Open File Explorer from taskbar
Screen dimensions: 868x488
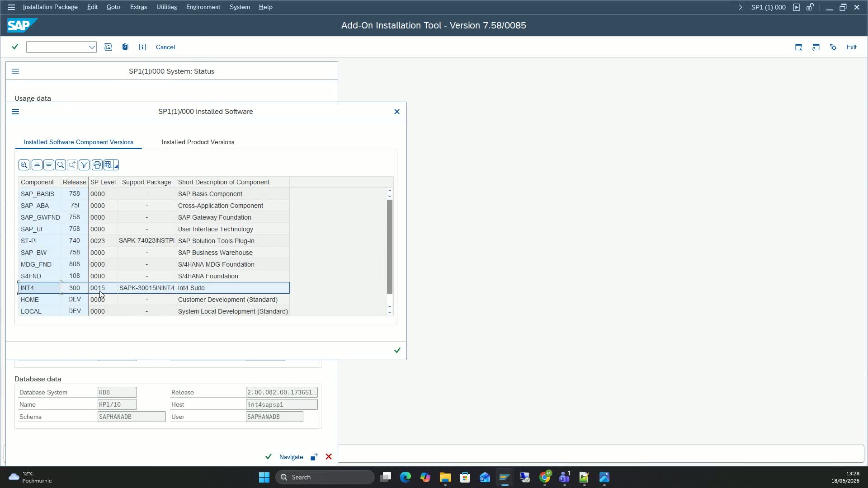coord(445,477)
